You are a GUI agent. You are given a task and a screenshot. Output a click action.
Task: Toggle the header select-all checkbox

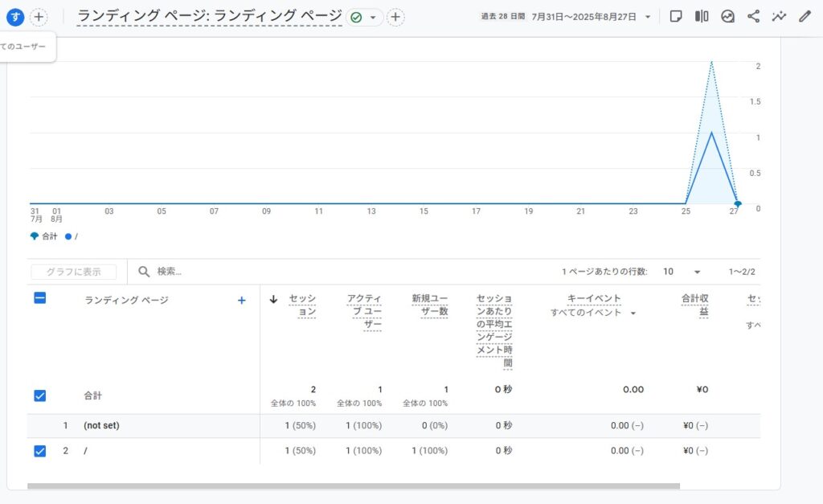(x=40, y=298)
